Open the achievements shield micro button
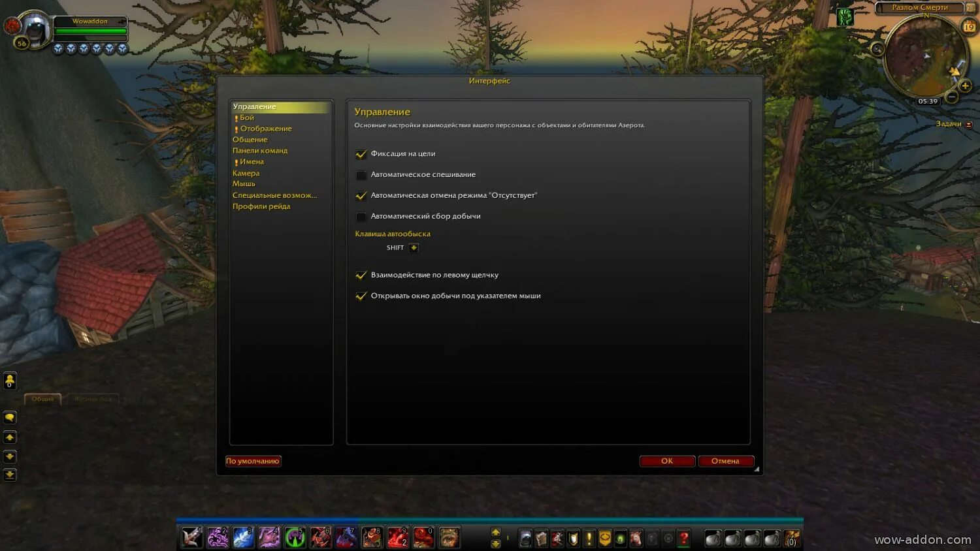 [x=573, y=539]
